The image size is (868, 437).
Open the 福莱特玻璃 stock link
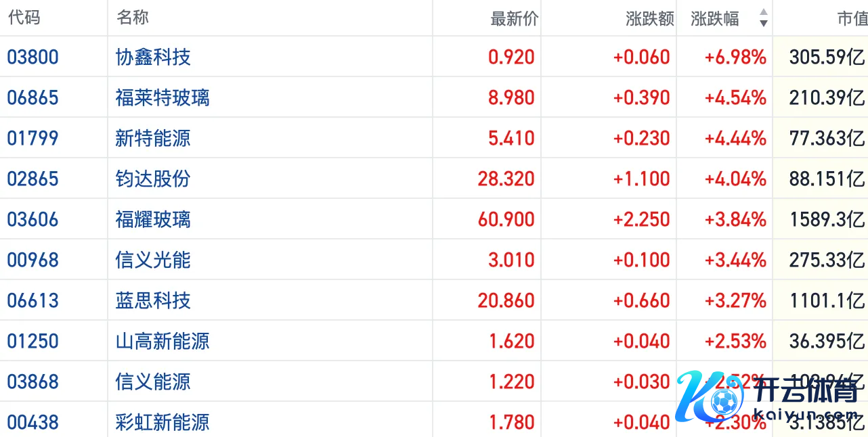pyautogui.click(x=162, y=97)
